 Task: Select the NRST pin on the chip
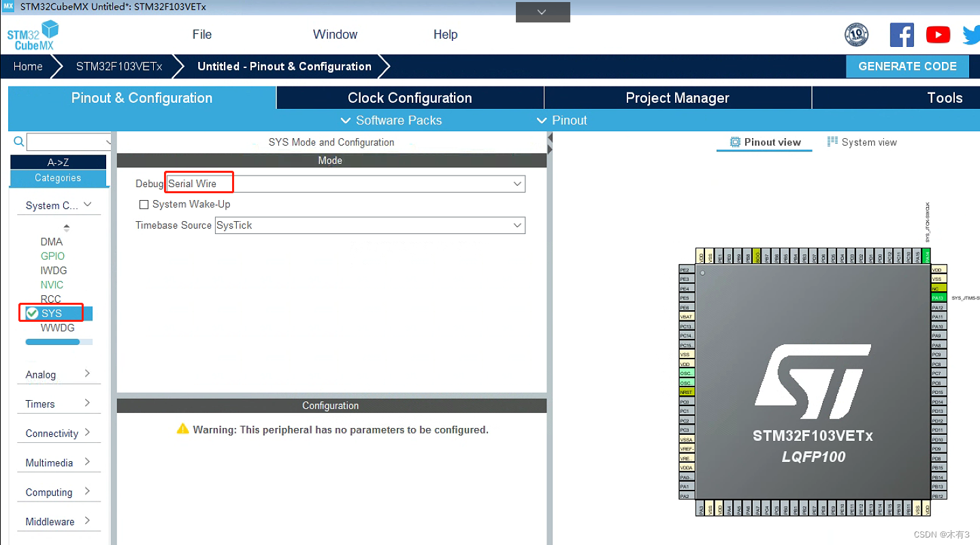[x=687, y=392]
